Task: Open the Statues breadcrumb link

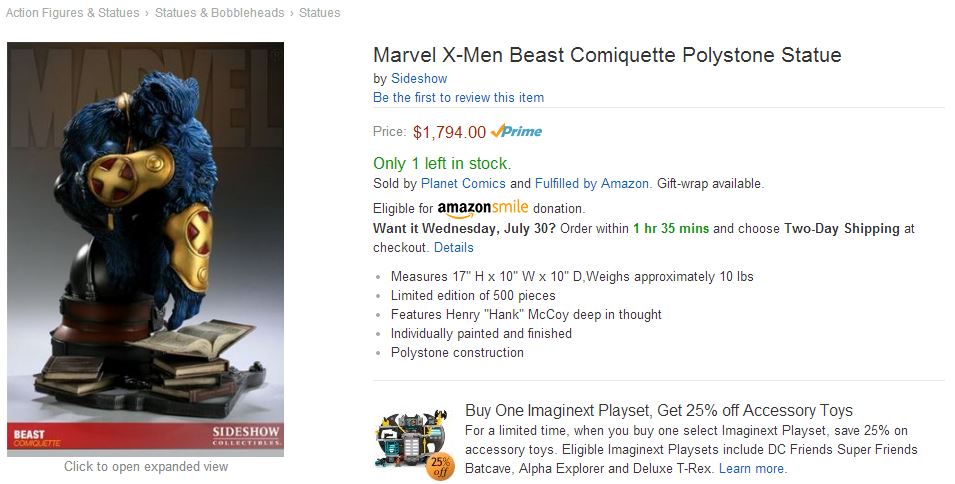Action: [319, 13]
